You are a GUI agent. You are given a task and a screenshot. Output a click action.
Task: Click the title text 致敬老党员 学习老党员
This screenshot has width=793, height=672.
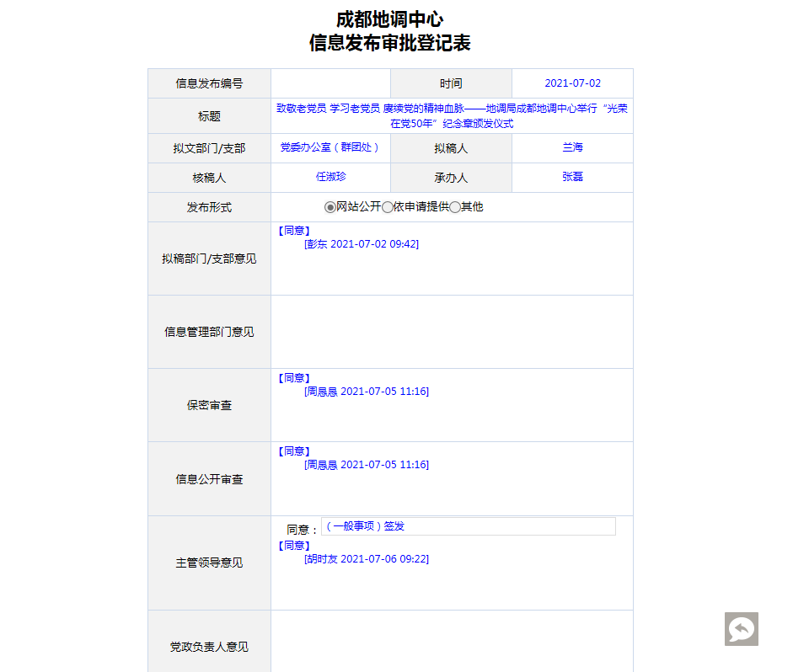tap(328, 109)
